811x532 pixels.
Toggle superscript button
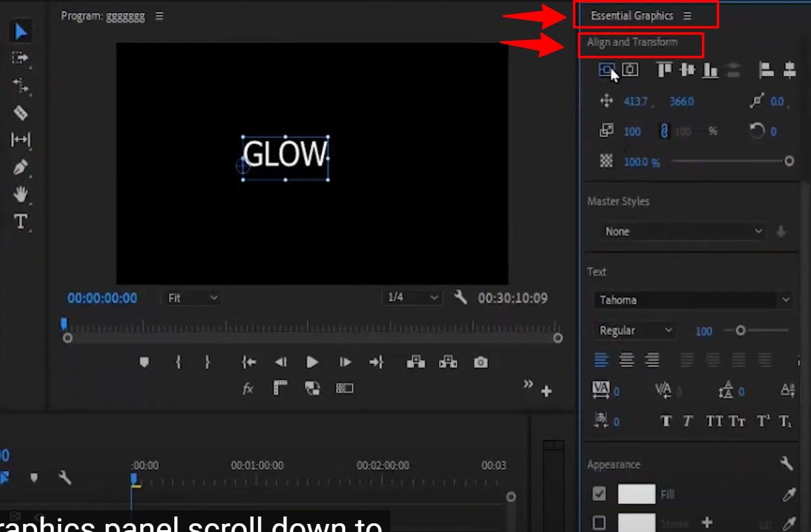pyautogui.click(x=763, y=422)
